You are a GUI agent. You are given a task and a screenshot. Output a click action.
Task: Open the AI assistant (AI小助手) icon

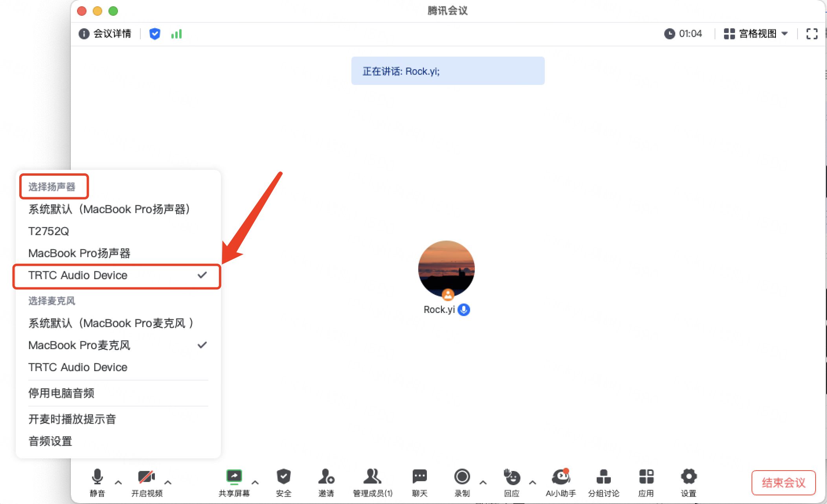[561, 477]
